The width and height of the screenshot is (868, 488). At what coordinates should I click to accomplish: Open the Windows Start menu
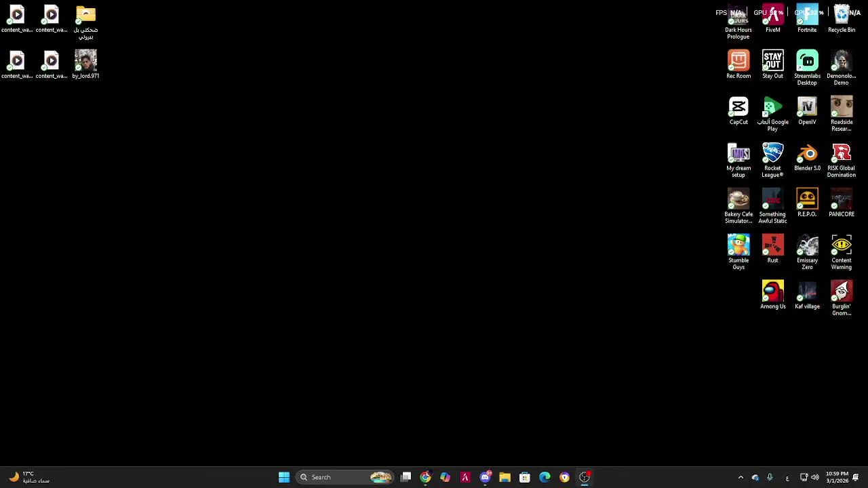click(284, 477)
